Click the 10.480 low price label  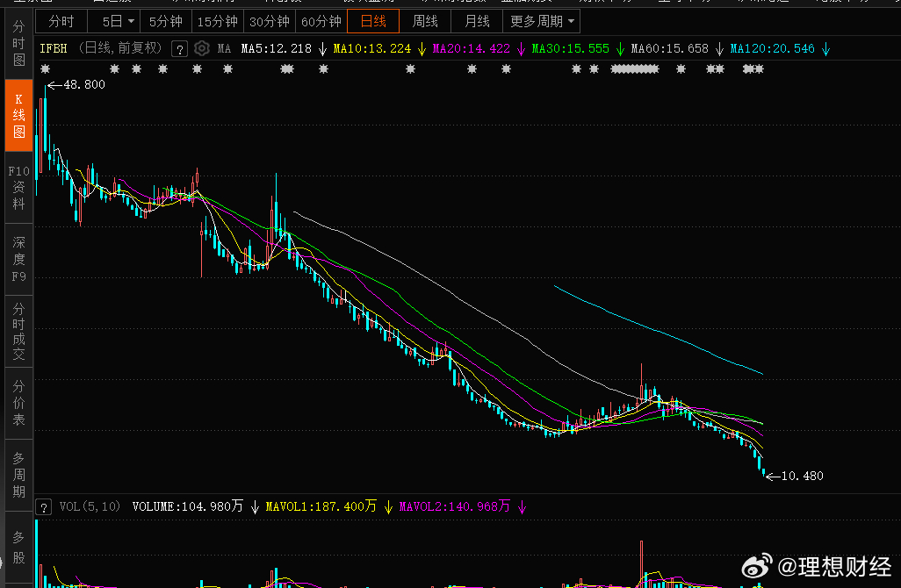tap(802, 476)
